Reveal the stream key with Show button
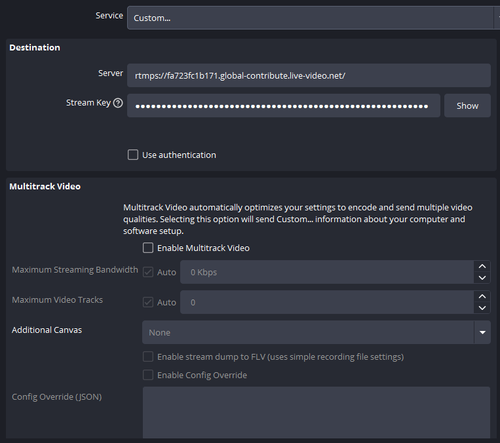This screenshot has width=500, height=443. 467,106
